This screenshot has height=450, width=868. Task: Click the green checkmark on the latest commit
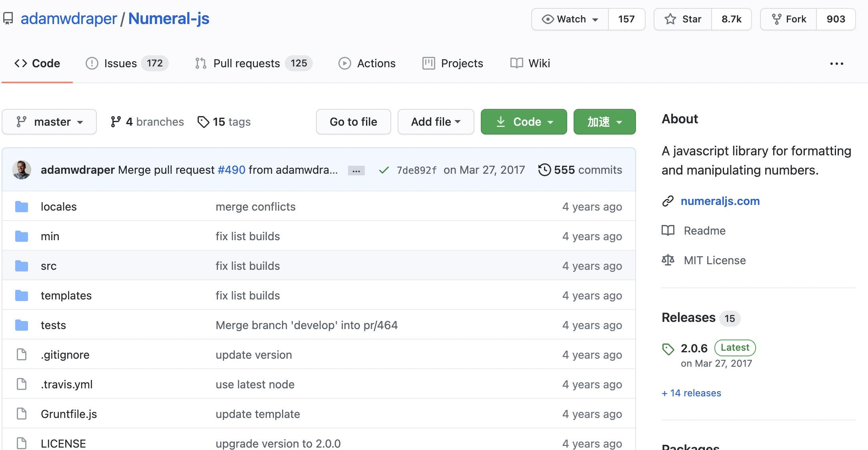383,170
